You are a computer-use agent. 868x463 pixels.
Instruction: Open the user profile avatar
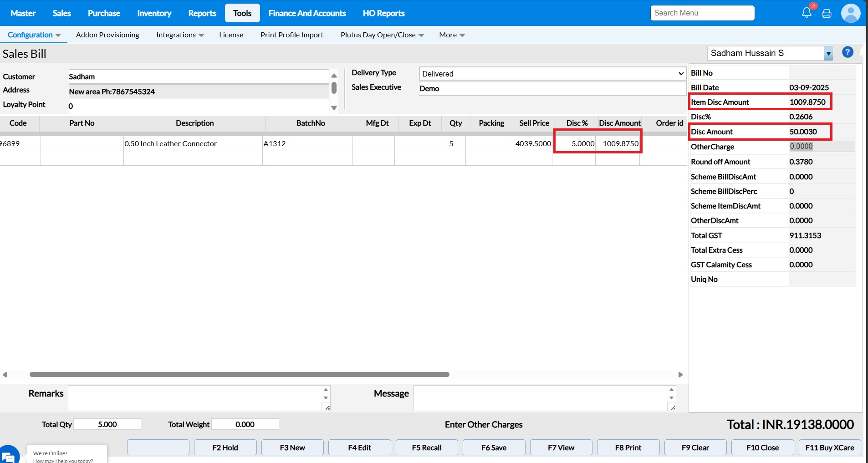(x=850, y=13)
